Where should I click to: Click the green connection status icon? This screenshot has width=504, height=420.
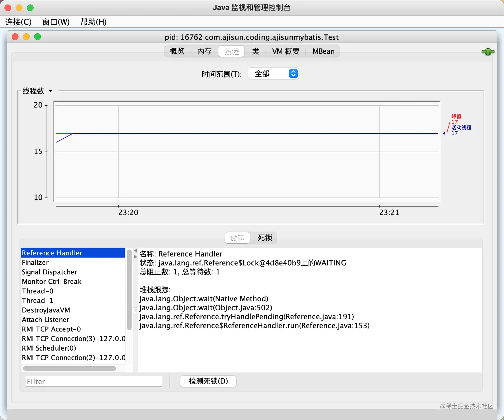click(x=488, y=52)
